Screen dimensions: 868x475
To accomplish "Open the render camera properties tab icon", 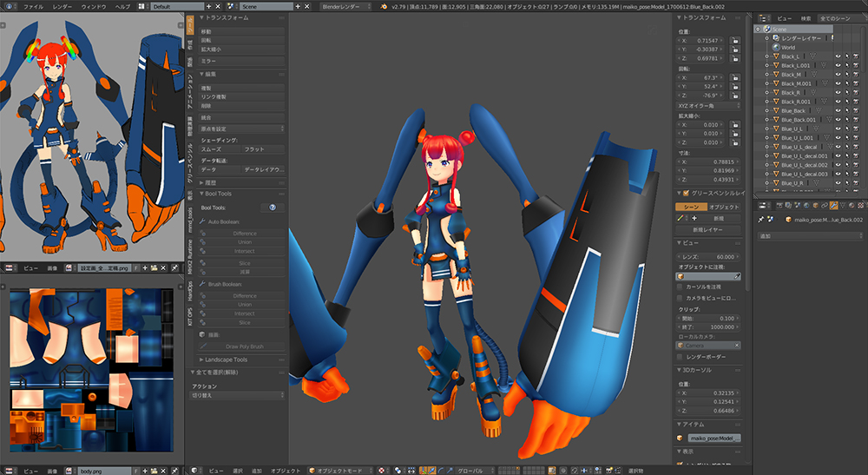I will tap(779, 206).
